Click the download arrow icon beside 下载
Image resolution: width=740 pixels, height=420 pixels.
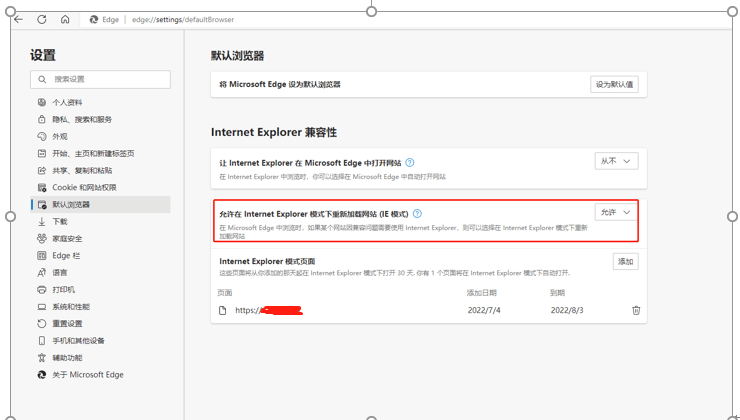[42, 221]
